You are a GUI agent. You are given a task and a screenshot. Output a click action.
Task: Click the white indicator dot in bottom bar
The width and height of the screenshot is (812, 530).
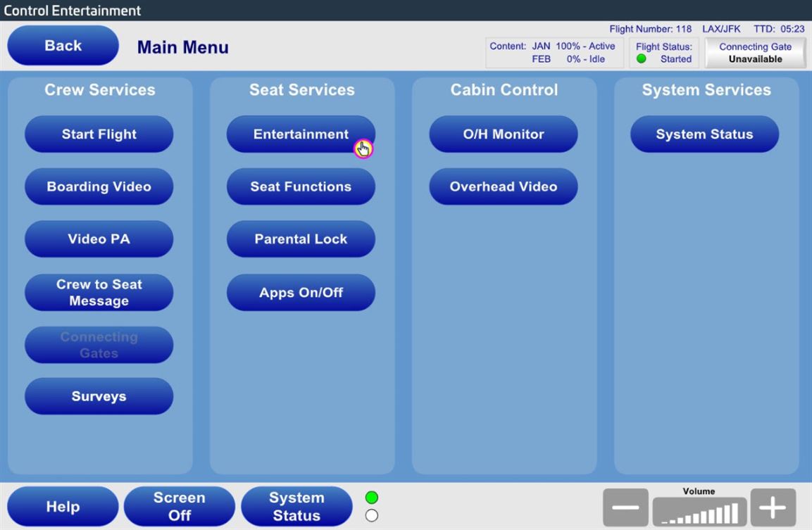372,516
